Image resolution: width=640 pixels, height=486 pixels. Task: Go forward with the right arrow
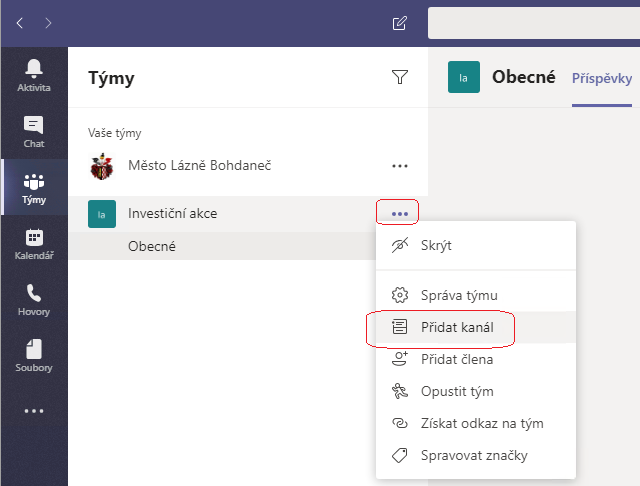click(x=48, y=23)
